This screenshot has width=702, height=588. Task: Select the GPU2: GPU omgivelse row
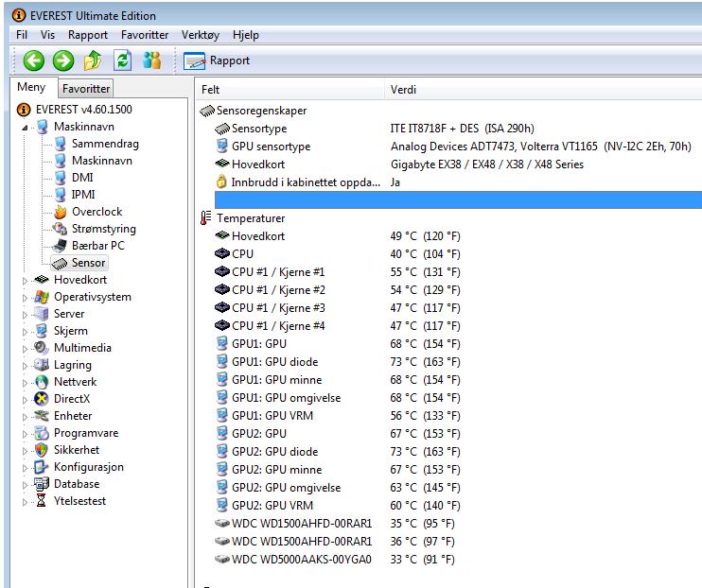(458, 487)
